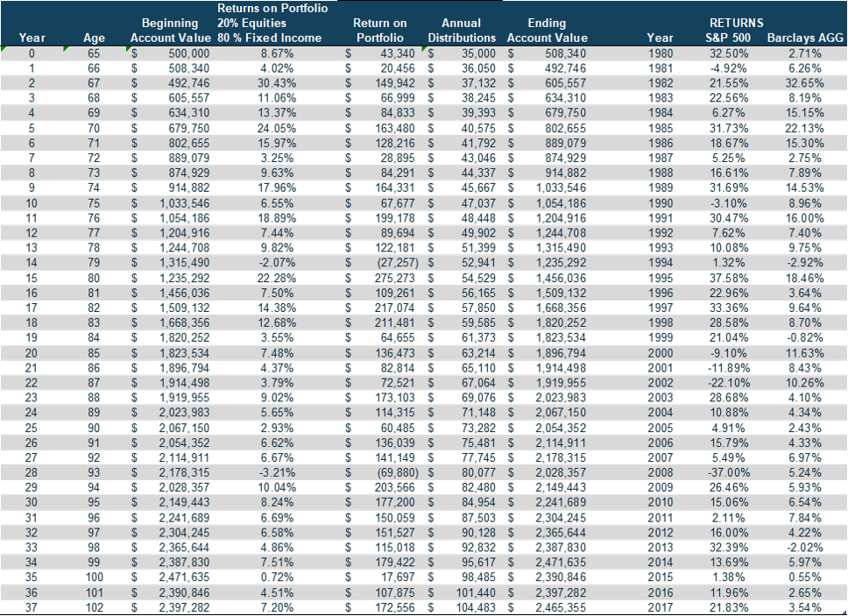The width and height of the screenshot is (848, 616).
Task: Click the starting balance of $500,000
Action: point(188,53)
